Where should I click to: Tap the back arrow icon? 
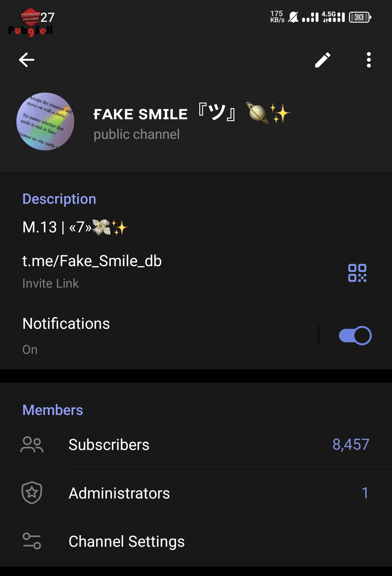pyautogui.click(x=27, y=60)
